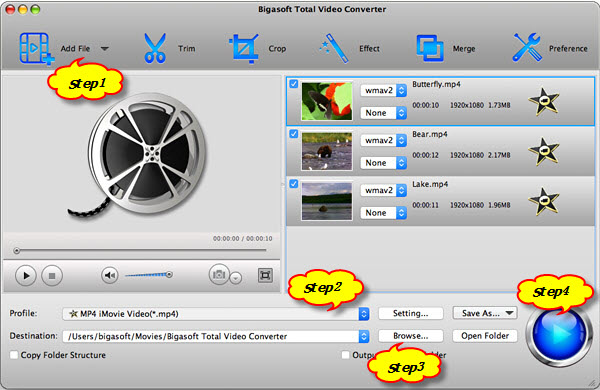Uncheck the Butterfly.mp4 checkbox

coord(293,84)
